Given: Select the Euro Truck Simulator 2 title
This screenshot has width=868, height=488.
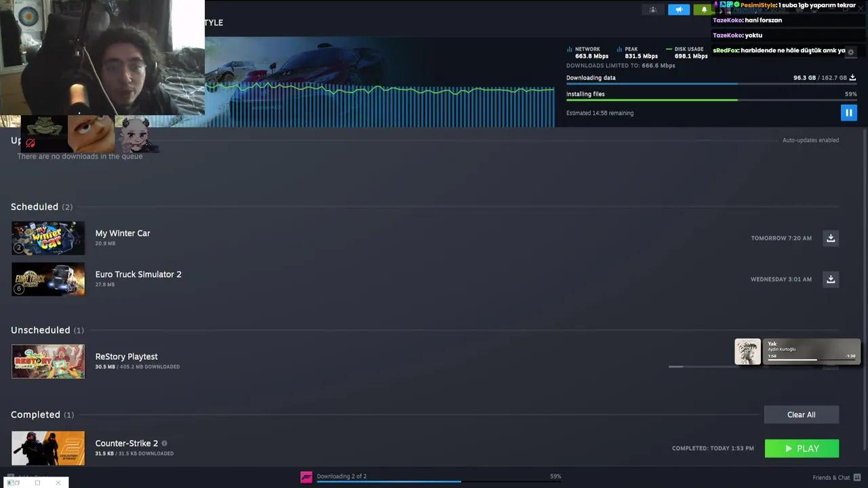Looking at the screenshot, I should pos(138,274).
